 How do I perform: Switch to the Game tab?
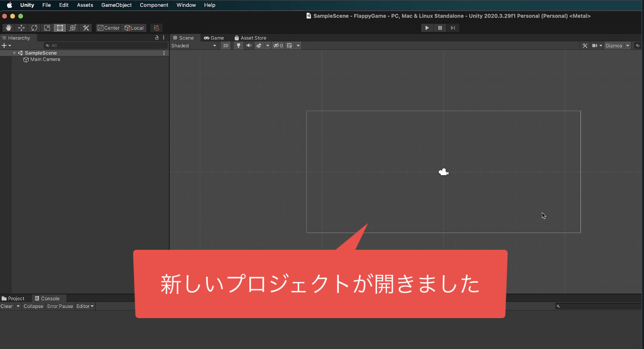[214, 38]
